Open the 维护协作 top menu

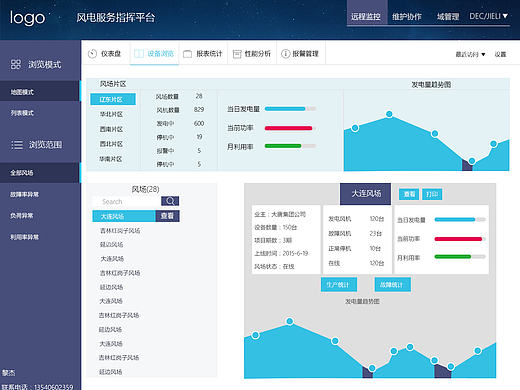407,16
